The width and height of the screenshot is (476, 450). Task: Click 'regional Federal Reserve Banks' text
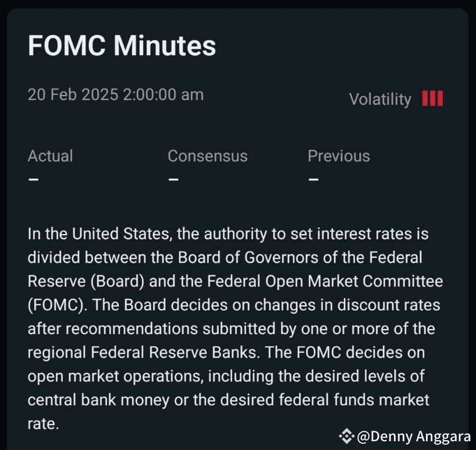pyautogui.click(x=144, y=353)
